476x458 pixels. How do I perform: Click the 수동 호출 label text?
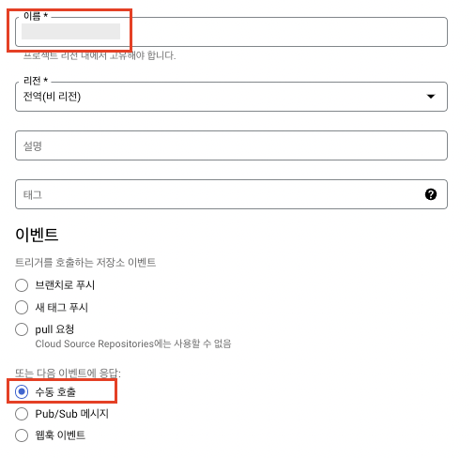coord(55,391)
